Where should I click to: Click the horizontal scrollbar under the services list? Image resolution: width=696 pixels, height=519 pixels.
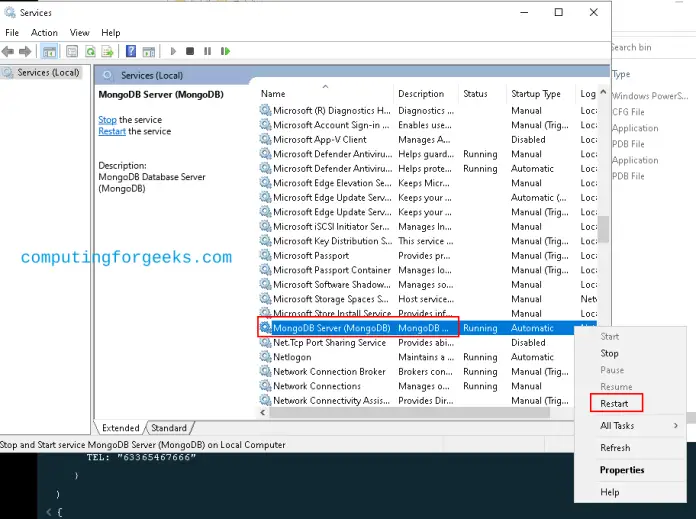click(420, 412)
